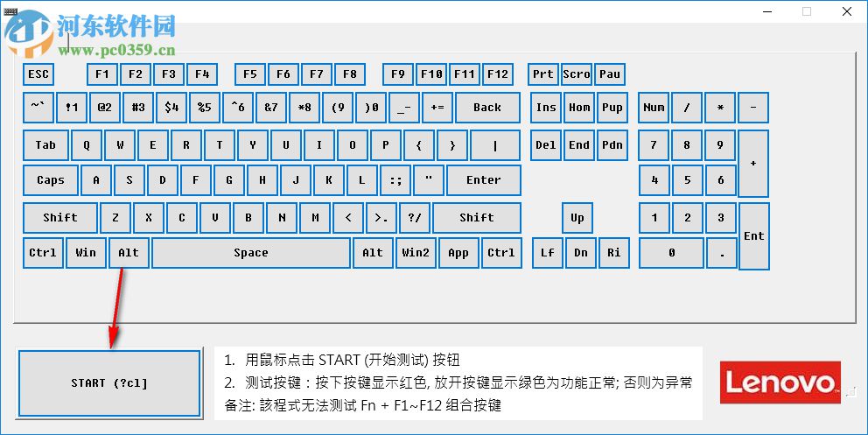Click the P key button
Screen dimensions: 868x435
(386, 145)
